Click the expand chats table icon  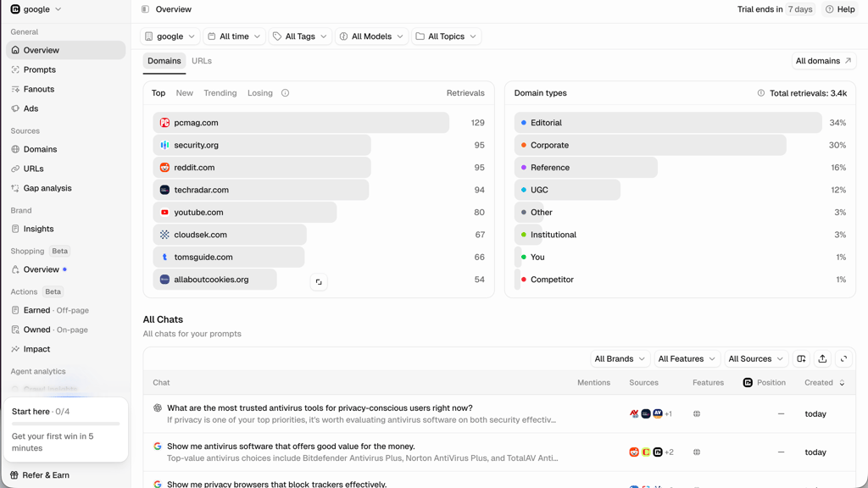[x=843, y=359]
